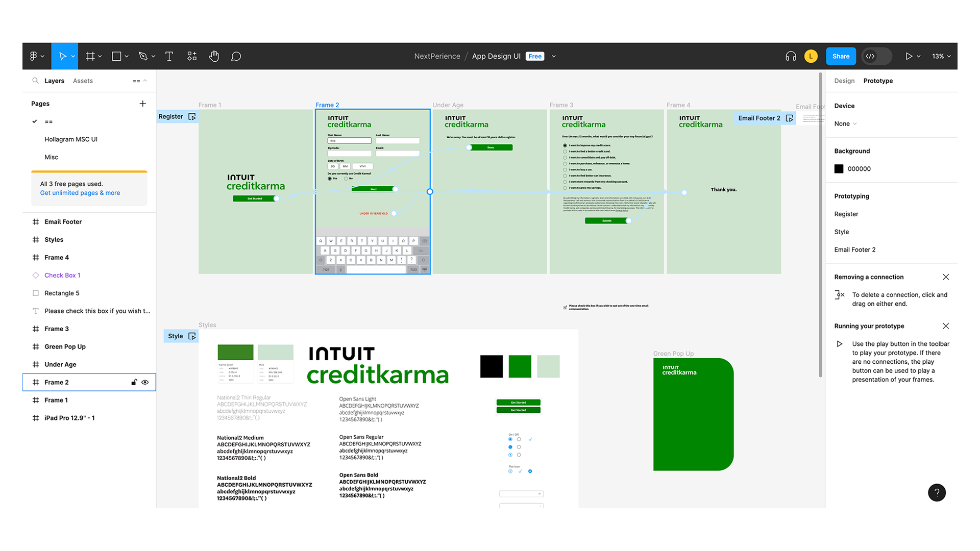Screen dimensions: 980x551
Task: Click the canvas vertical scrollbar
Action: click(820, 224)
